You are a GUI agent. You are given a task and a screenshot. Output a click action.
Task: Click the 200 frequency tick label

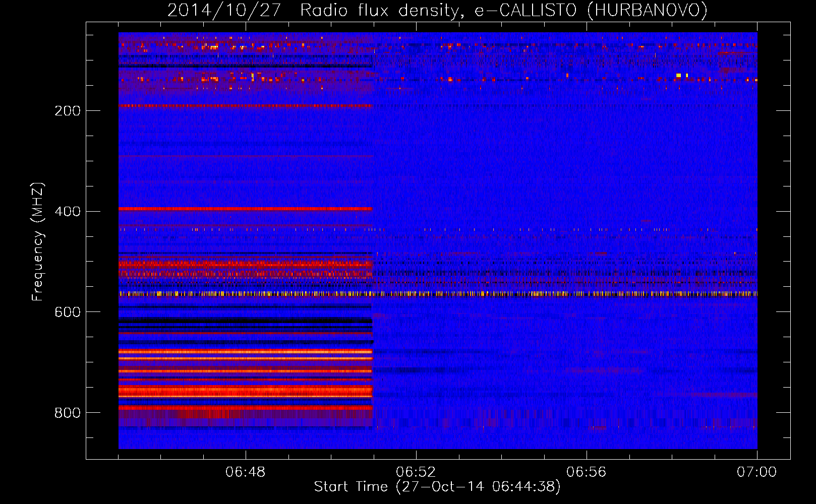click(68, 111)
